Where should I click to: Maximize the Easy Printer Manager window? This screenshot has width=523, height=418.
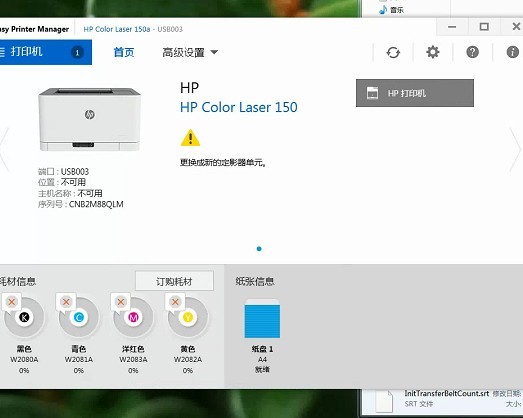pyautogui.click(x=484, y=27)
